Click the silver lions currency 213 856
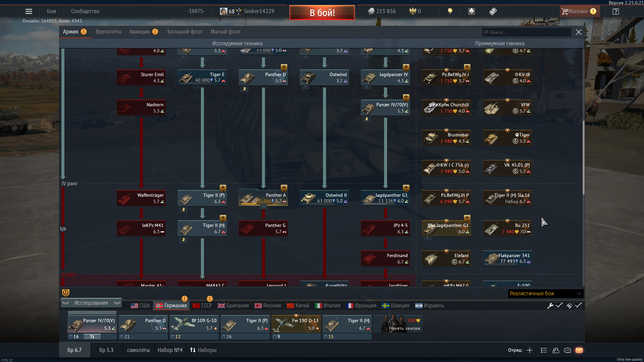Image resolution: width=644 pixels, height=362 pixels. click(x=382, y=11)
